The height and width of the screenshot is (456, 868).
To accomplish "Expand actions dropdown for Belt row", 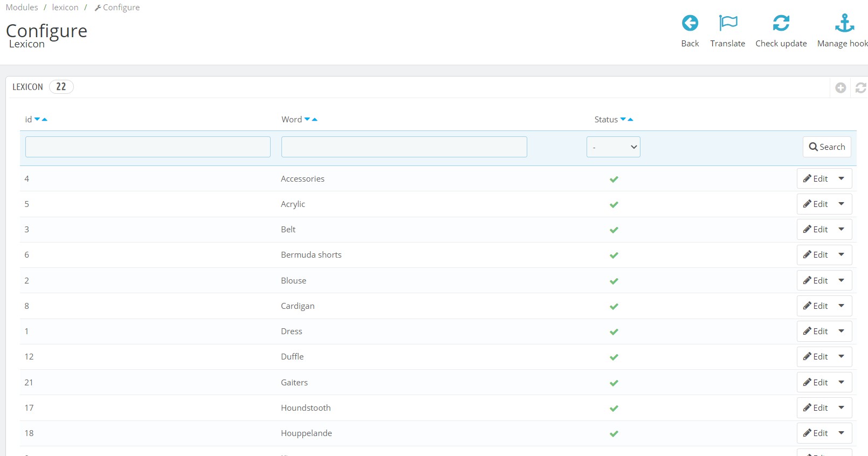I will [x=842, y=229].
